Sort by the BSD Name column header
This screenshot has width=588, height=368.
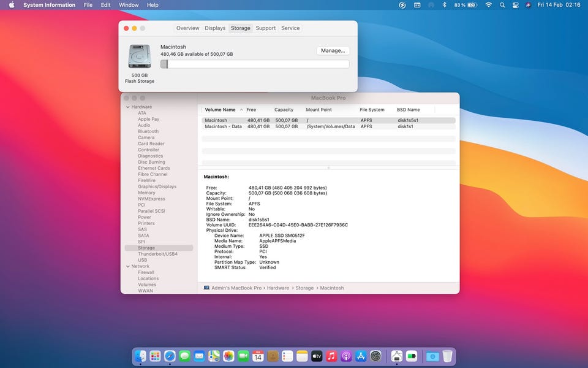click(x=409, y=110)
